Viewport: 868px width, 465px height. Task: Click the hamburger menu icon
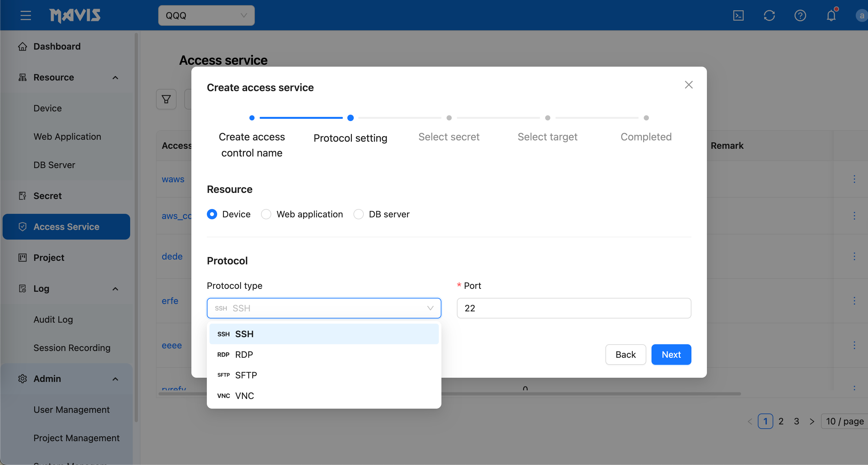point(25,15)
